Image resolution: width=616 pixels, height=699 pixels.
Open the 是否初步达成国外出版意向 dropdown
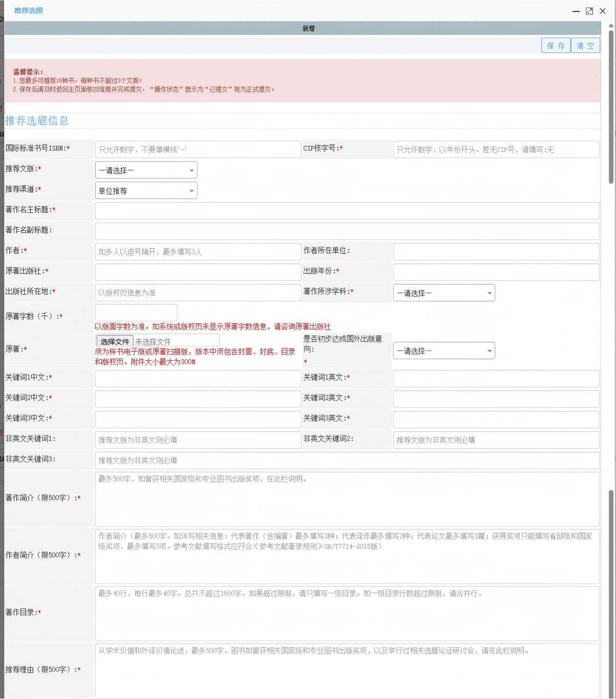point(444,351)
